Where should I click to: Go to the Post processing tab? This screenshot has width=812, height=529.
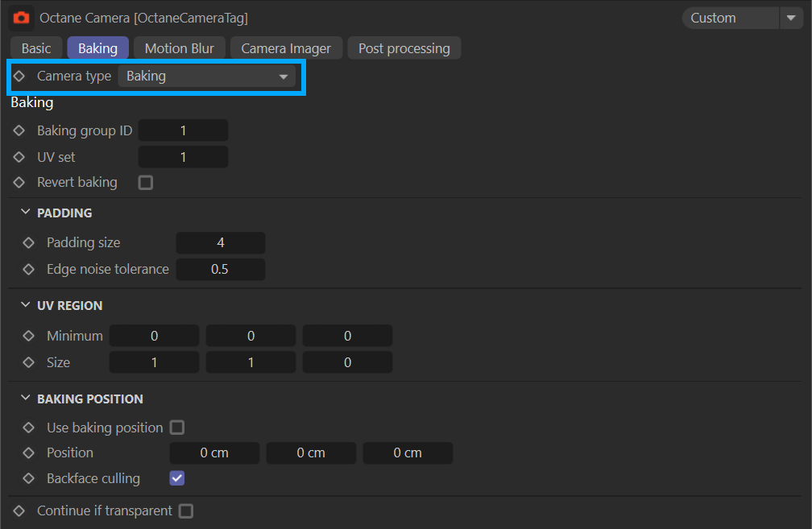[404, 48]
